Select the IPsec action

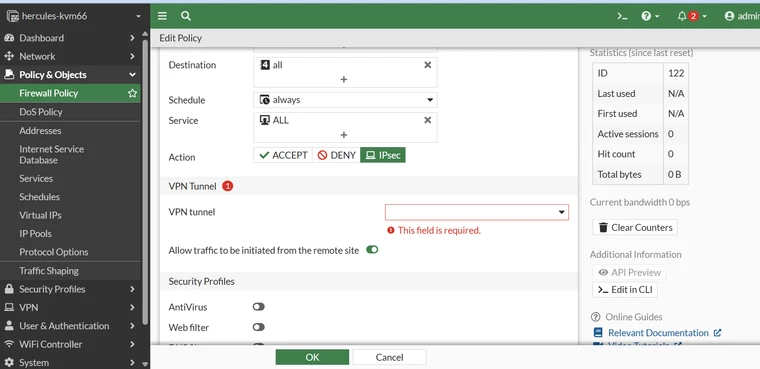[383, 155]
